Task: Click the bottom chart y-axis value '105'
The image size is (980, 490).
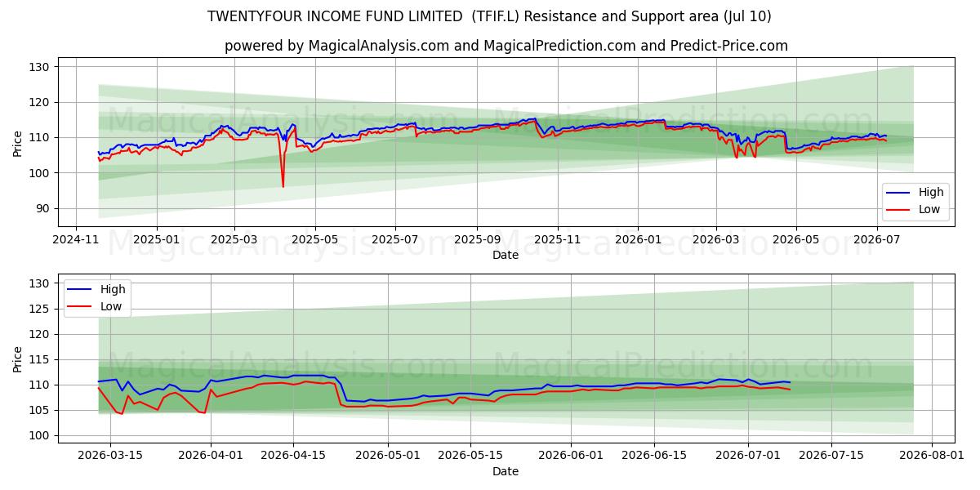Action: click(41, 411)
